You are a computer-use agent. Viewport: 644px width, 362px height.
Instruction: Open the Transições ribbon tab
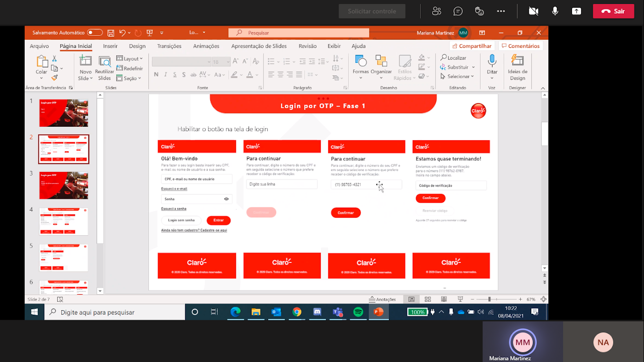point(169,46)
